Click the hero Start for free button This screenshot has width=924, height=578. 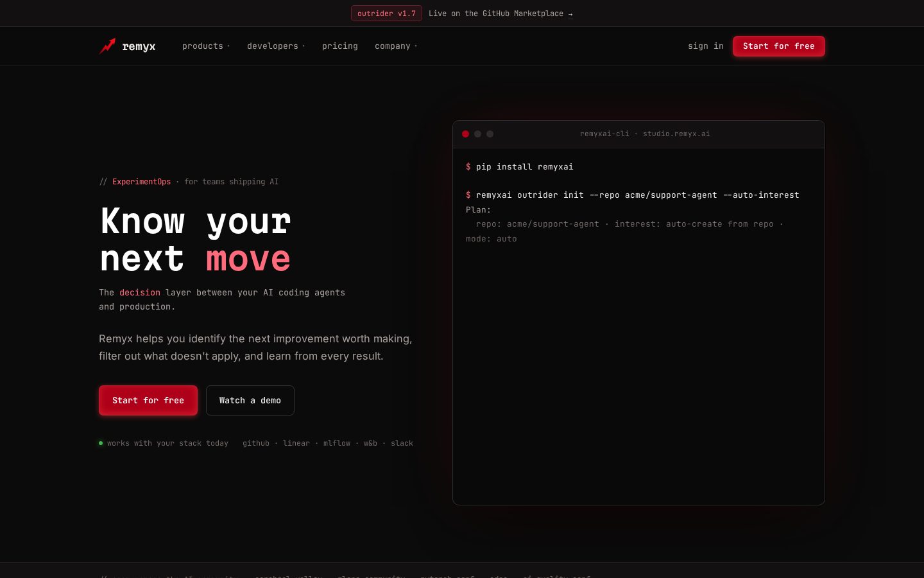coord(148,400)
